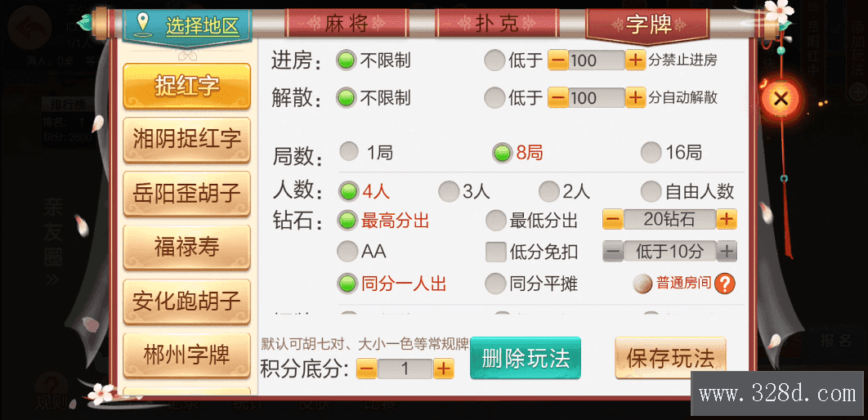Decrease the 20钻石 amount with minus icon
The width and height of the screenshot is (868, 420).
(613, 219)
